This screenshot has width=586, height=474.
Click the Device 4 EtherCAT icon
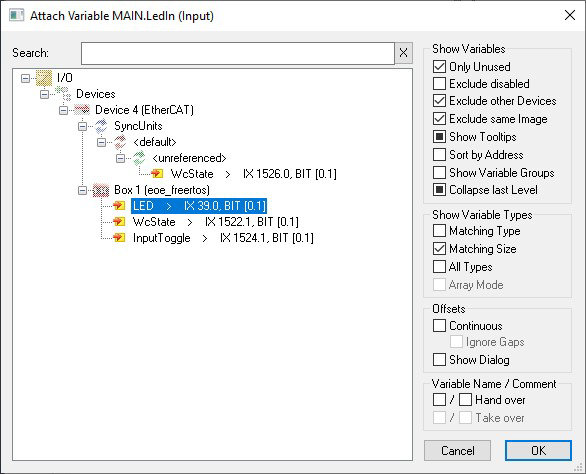coord(82,110)
